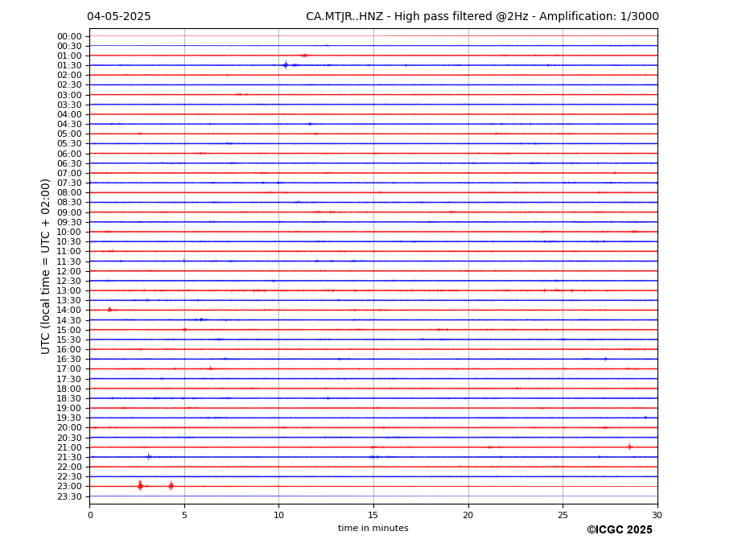Select the 13:00 time row label
The width and height of the screenshot is (746, 560).
coord(69,290)
